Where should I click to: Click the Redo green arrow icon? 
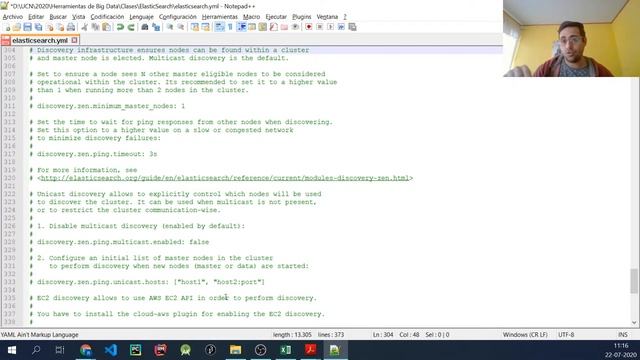click(x=131, y=27)
